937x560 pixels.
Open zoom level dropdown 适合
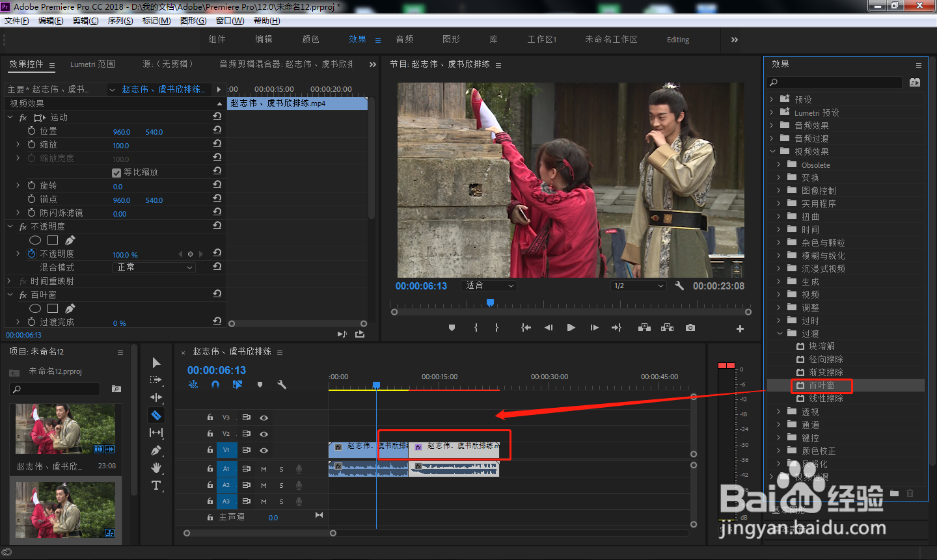pyautogui.click(x=489, y=286)
